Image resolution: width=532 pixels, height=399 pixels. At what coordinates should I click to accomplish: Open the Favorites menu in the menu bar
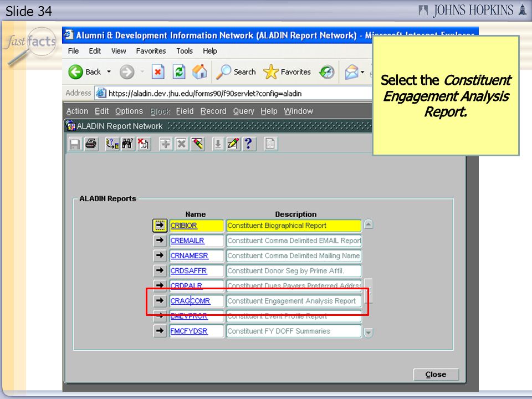click(x=151, y=51)
